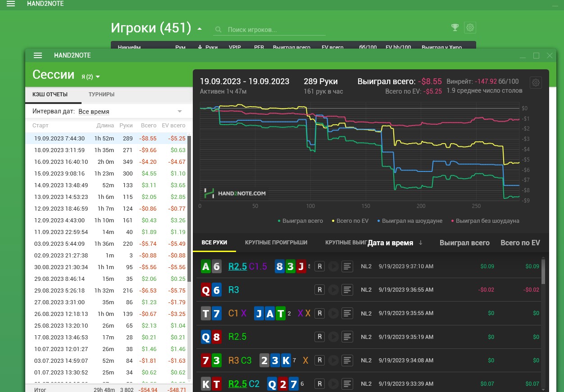Open hand history text for the T7 hand
Screen dimensions: 564x392
[x=347, y=313]
